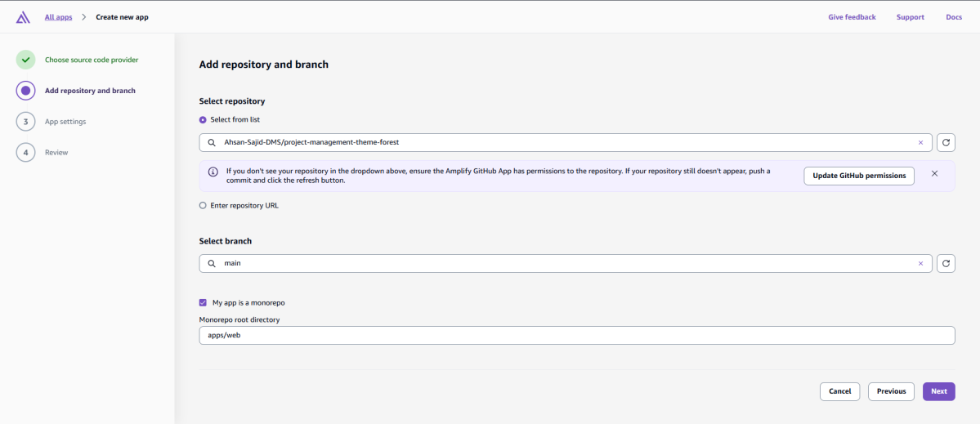
Task: Go to 'Review' step label
Action: (56, 153)
